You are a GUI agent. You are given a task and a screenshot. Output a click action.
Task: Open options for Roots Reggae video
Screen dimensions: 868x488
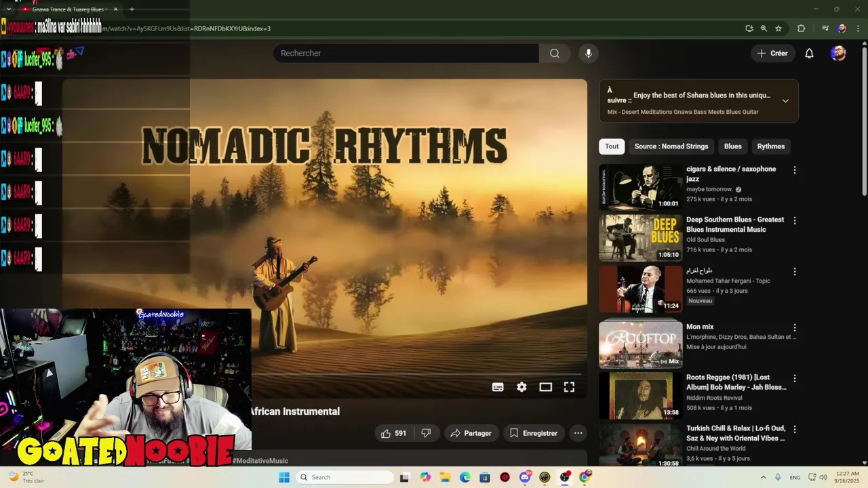[x=795, y=378]
